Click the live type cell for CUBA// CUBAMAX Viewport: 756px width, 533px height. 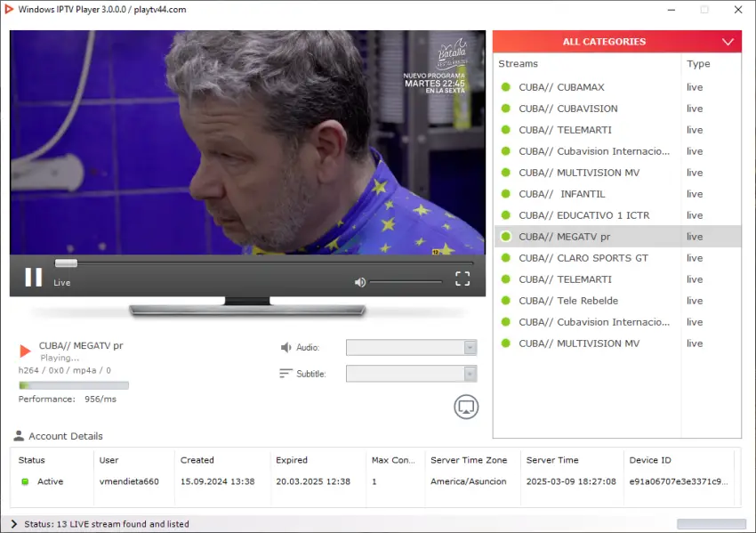695,87
